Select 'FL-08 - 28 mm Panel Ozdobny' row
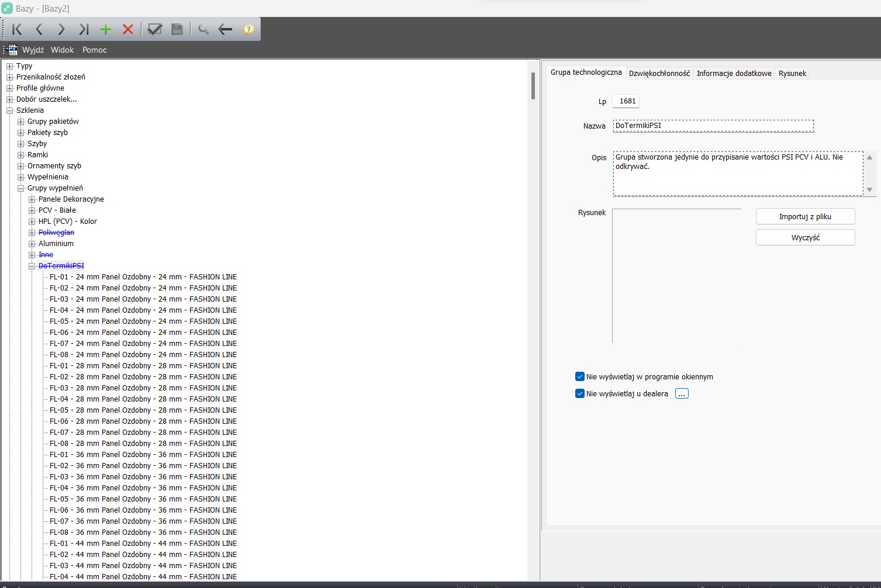This screenshot has height=588, width=881. coord(143,444)
